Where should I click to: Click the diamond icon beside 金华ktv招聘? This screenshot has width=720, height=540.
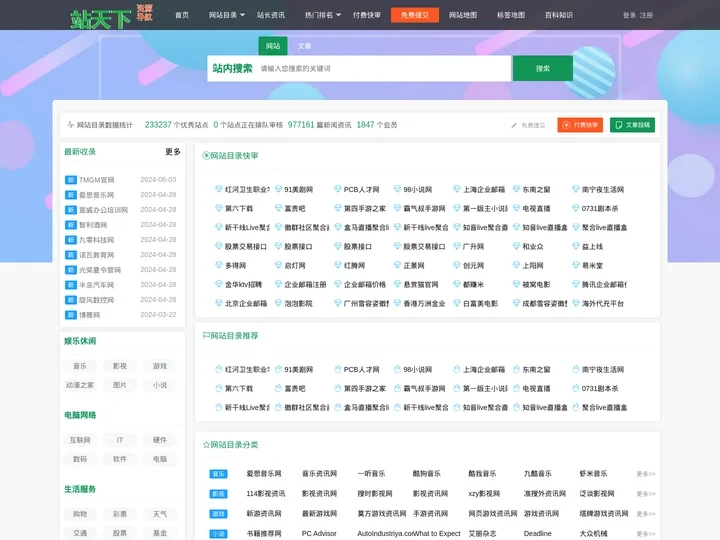click(x=219, y=284)
